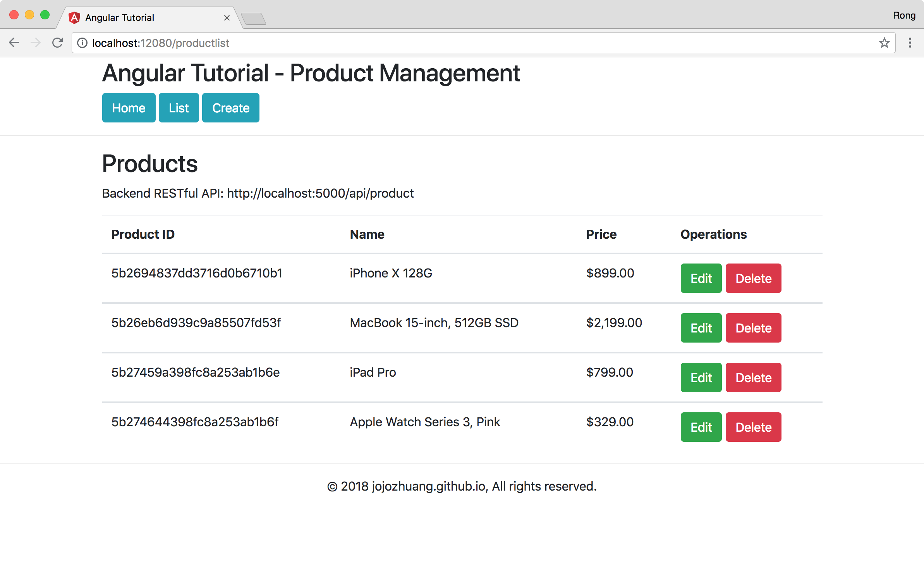This screenshot has height=565, width=924.
Task: Click the Operations column header
Action: 714,234
